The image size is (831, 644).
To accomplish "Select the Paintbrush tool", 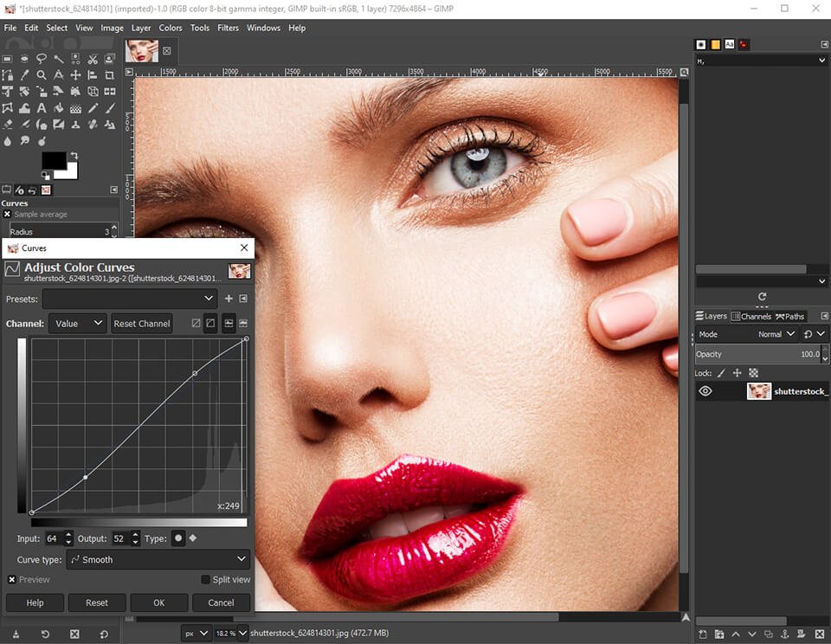I will click(110, 107).
